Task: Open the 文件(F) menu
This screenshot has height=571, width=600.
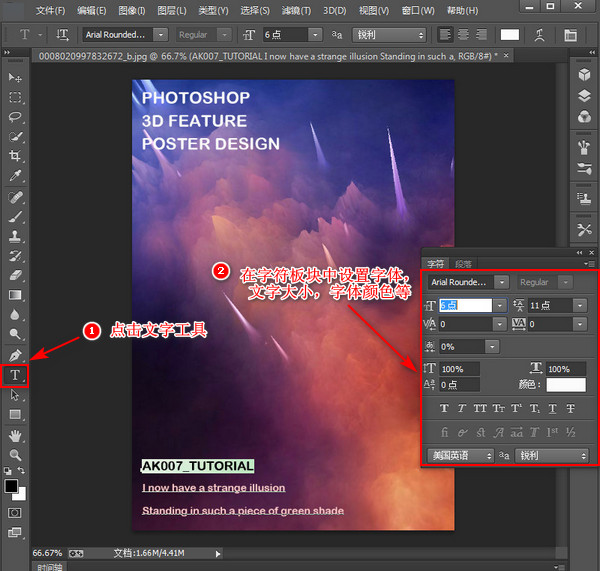Action: click(x=51, y=11)
